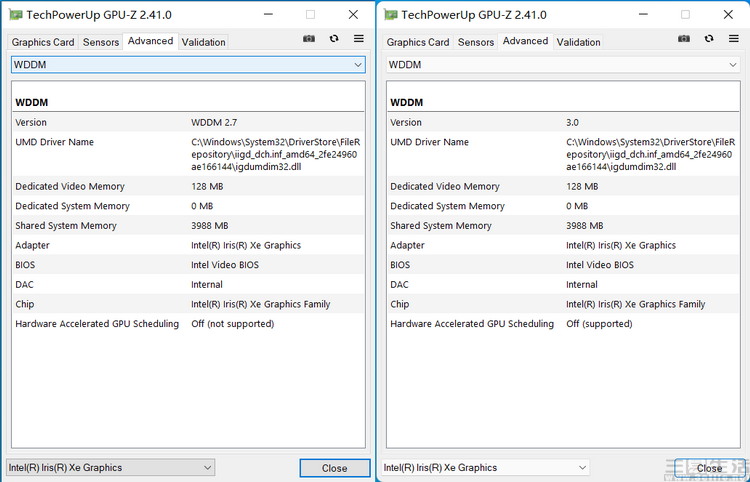Viewport: 750px width, 482px height.
Task: Click the screenshot camera icon in left GPU-Z window
Action: tap(309, 38)
